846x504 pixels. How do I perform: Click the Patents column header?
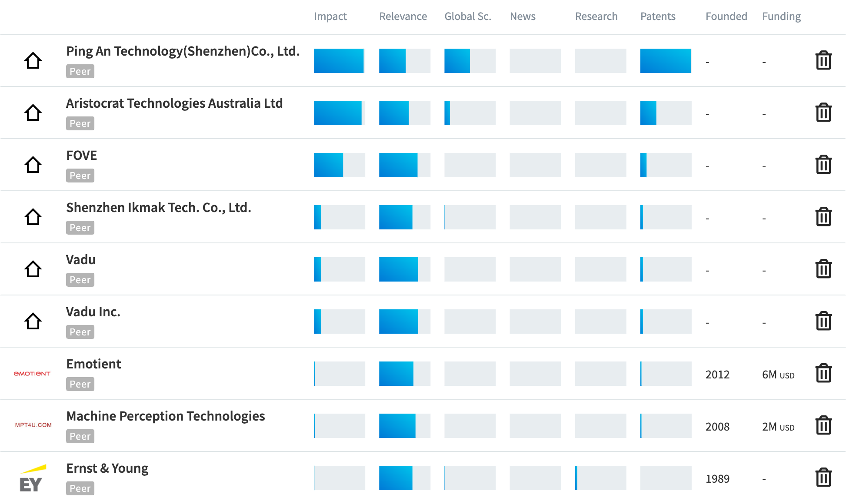[x=657, y=17]
